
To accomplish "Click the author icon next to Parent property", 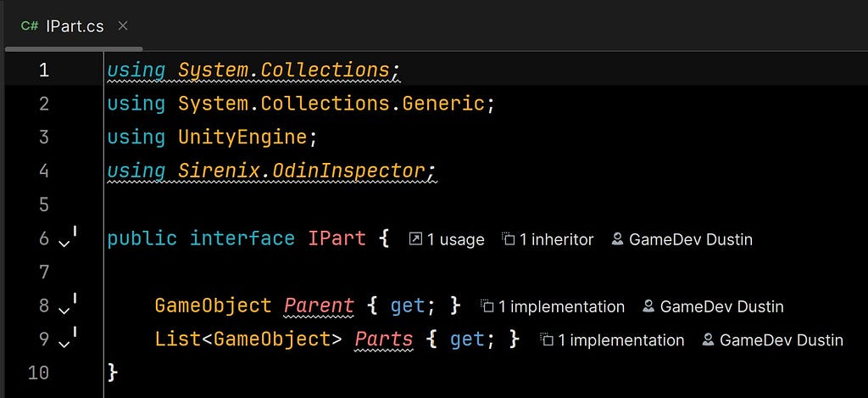I will (648, 306).
